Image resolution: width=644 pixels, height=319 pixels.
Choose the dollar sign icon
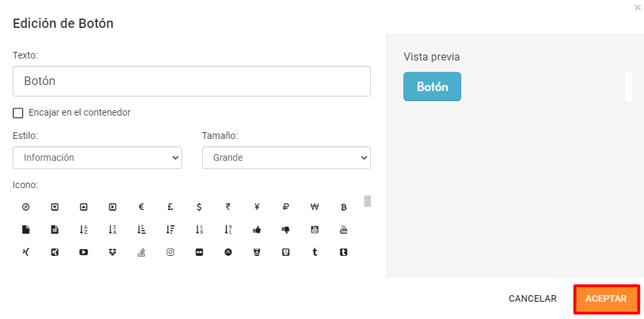pos(199,207)
